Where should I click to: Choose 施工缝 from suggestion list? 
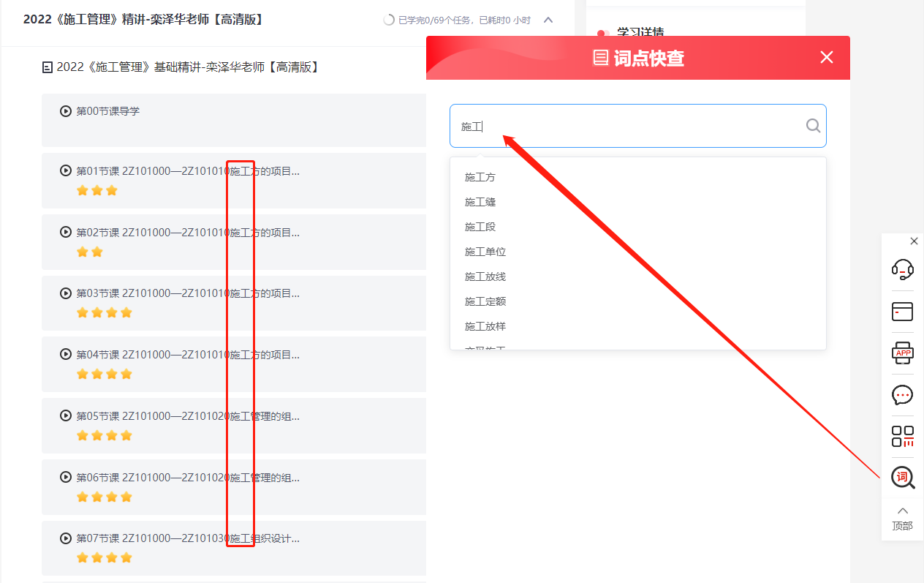pyautogui.click(x=480, y=202)
